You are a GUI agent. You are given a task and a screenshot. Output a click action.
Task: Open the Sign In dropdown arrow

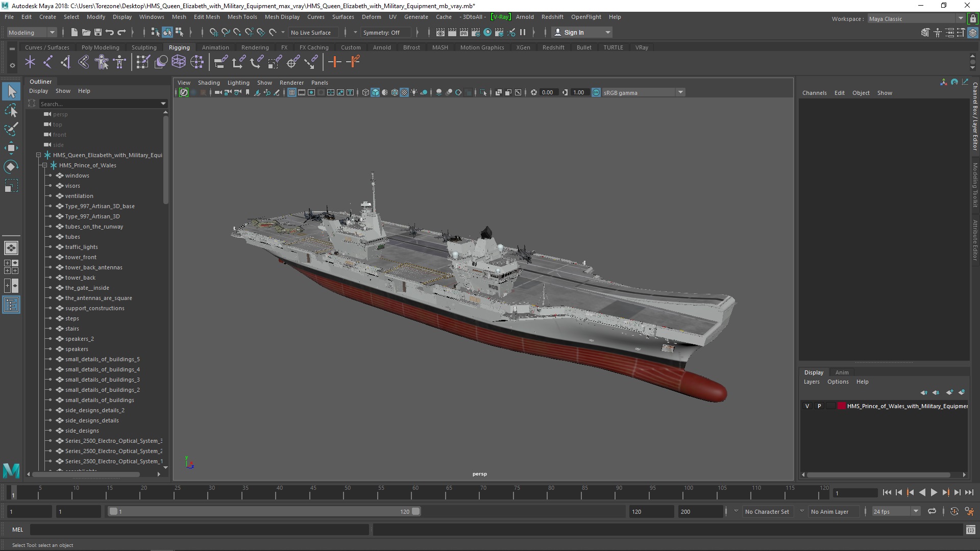(607, 32)
